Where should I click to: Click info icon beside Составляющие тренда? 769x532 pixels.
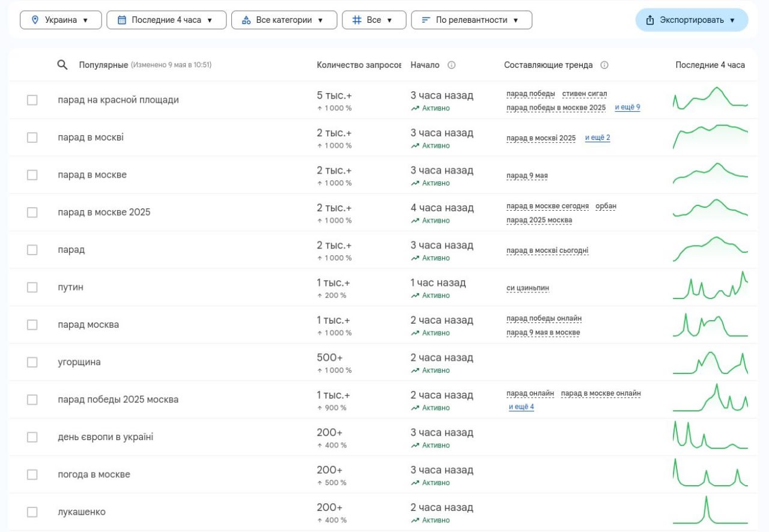point(604,65)
